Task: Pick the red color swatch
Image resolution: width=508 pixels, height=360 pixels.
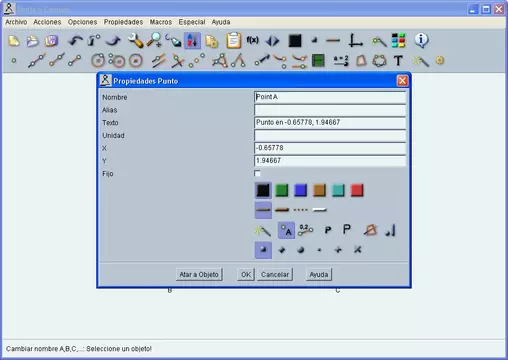Action: point(357,190)
